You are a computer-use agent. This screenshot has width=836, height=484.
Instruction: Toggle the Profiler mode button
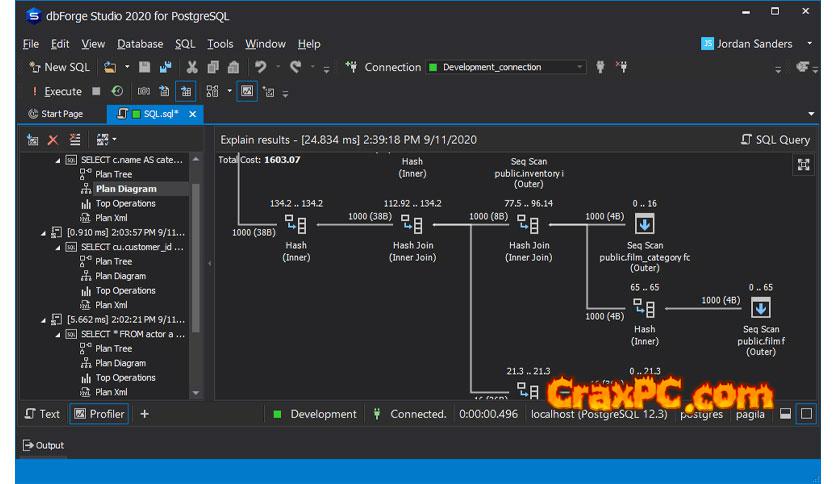[99, 414]
